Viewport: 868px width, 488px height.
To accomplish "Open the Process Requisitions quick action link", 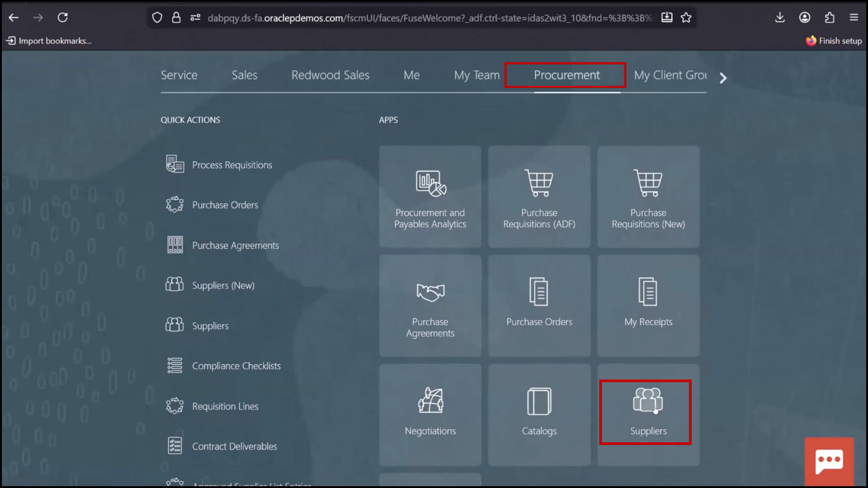I will pos(232,165).
